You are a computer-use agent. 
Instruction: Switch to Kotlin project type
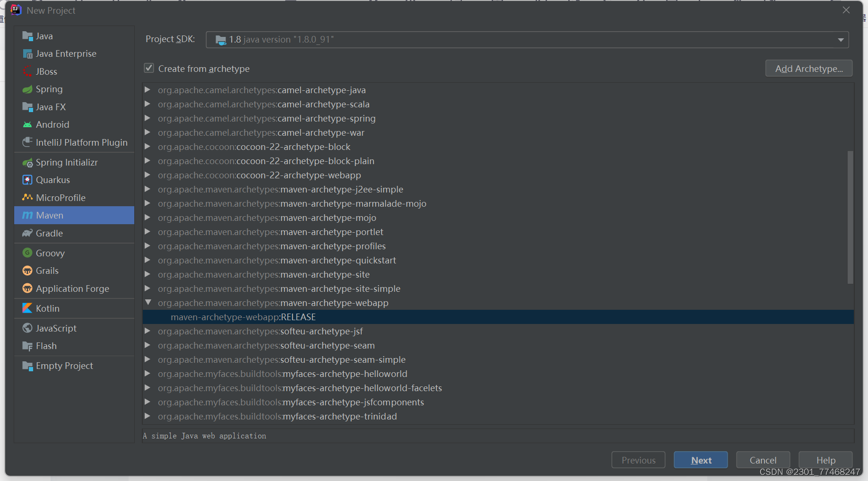74,308
